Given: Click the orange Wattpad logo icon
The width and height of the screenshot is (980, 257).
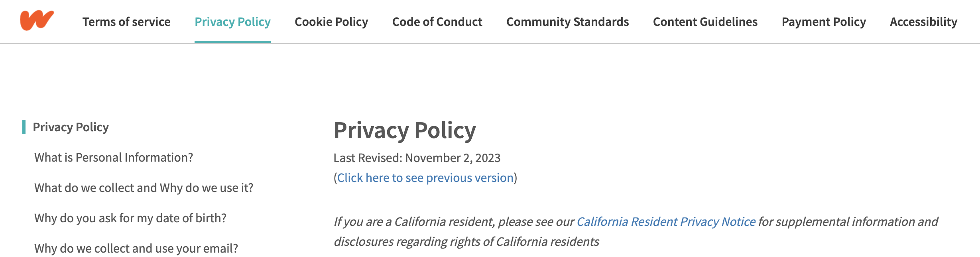Looking at the screenshot, I should pos(37,20).
